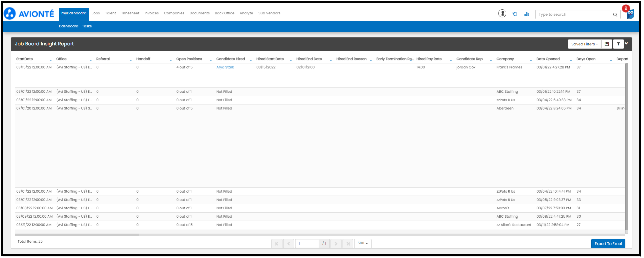Screen dimensions: 644x258
Task: Click the Export To Excel button
Action: [x=608, y=244]
